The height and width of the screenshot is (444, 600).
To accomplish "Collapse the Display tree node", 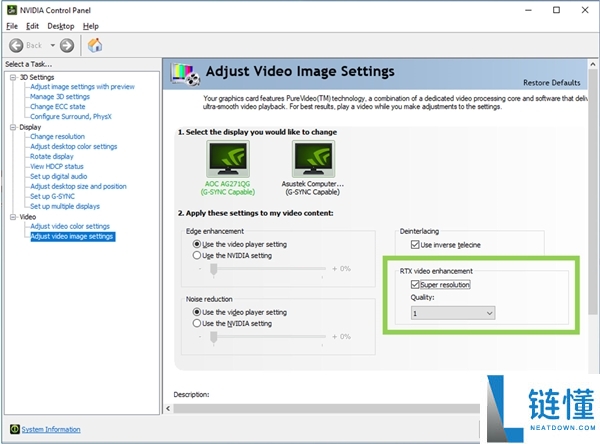I will click(x=13, y=127).
